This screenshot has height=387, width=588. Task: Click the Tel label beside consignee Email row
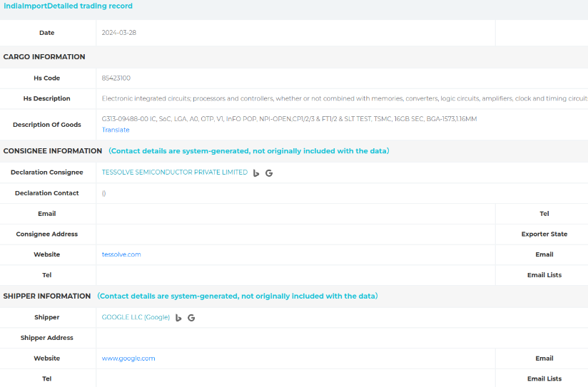(544, 214)
